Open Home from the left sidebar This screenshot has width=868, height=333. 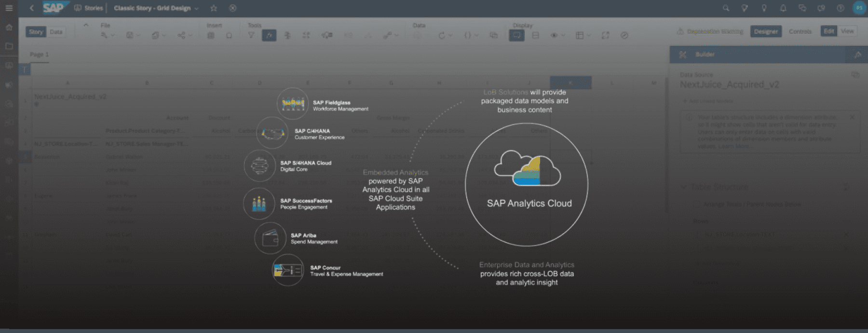tap(9, 27)
